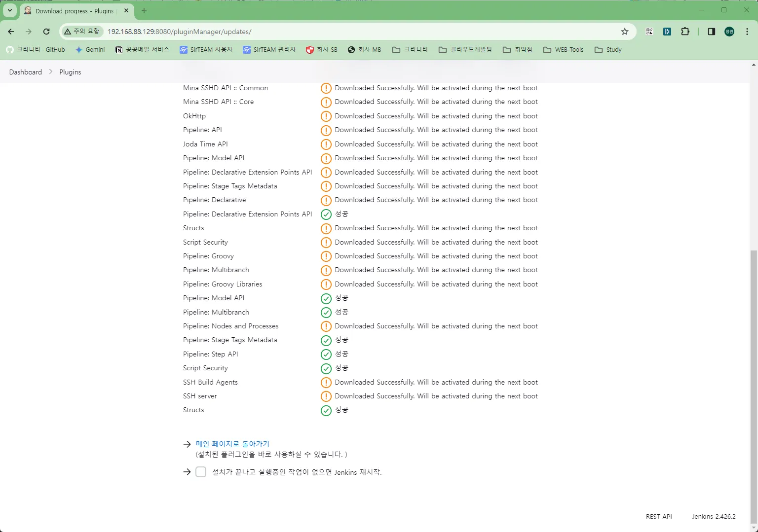Click the OkHttp download status icon

(326, 116)
